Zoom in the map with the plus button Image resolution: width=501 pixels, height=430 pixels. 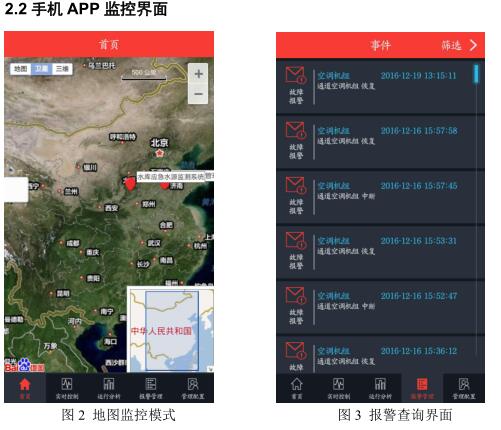point(198,74)
